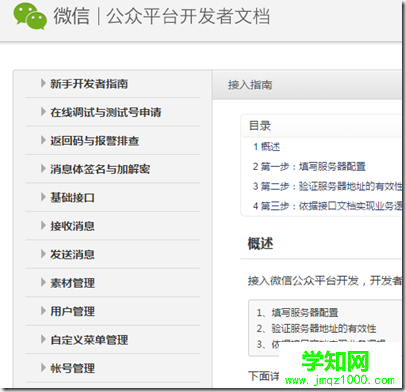Screen dimensions: 406x392
Task: Select 发送消息 in sidebar
Action: pyautogui.click(x=72, y=255)
